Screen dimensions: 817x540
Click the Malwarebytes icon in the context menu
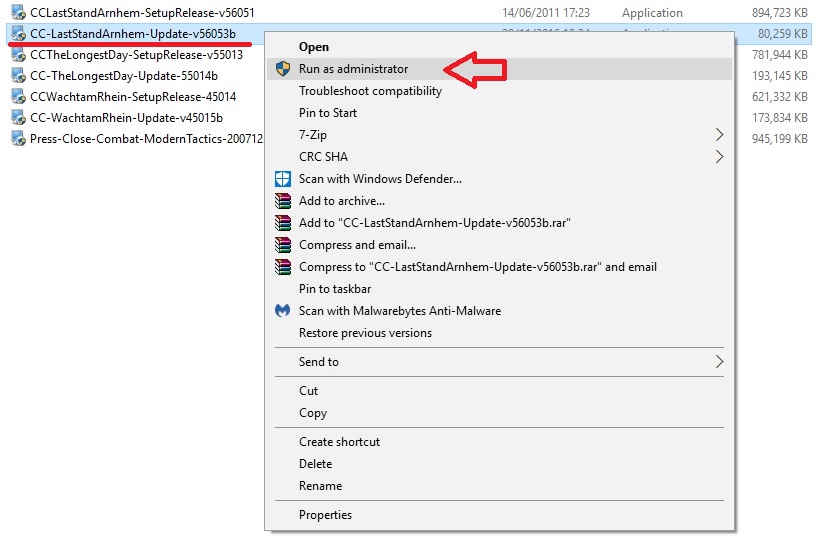[x=283, y=311]
